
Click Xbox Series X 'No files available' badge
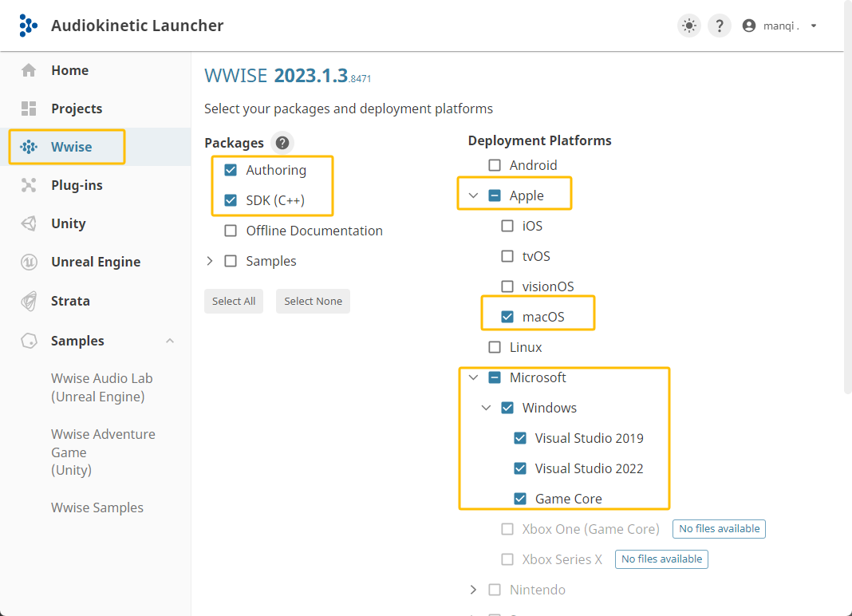661,559
